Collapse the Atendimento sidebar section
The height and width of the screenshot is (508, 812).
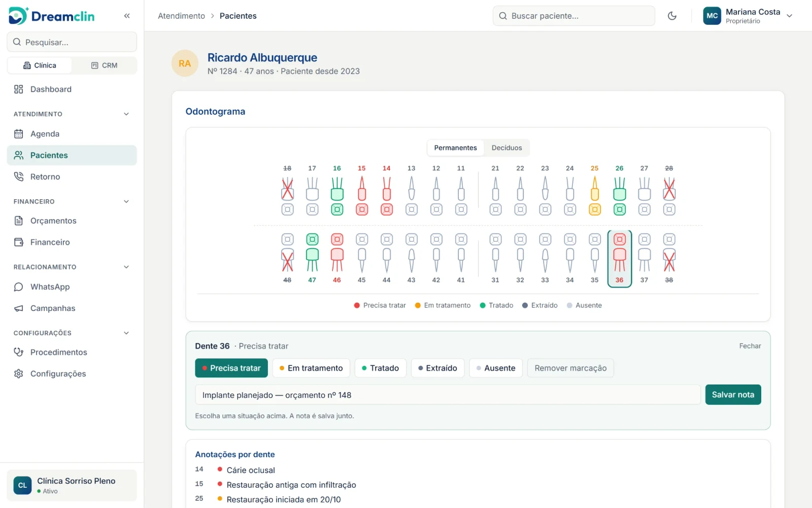[x=126, y=114]
